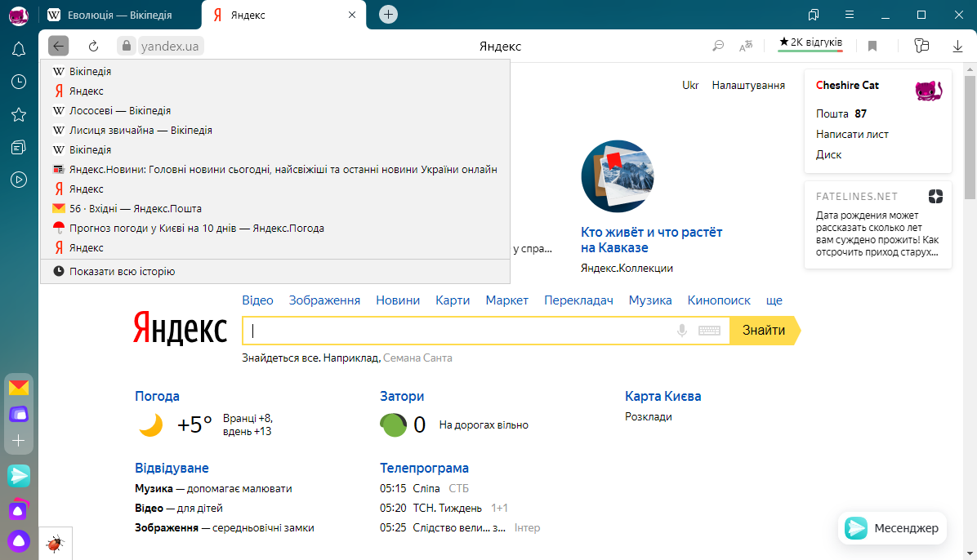Open the Погода weather heading

click(x=157, y=396)
